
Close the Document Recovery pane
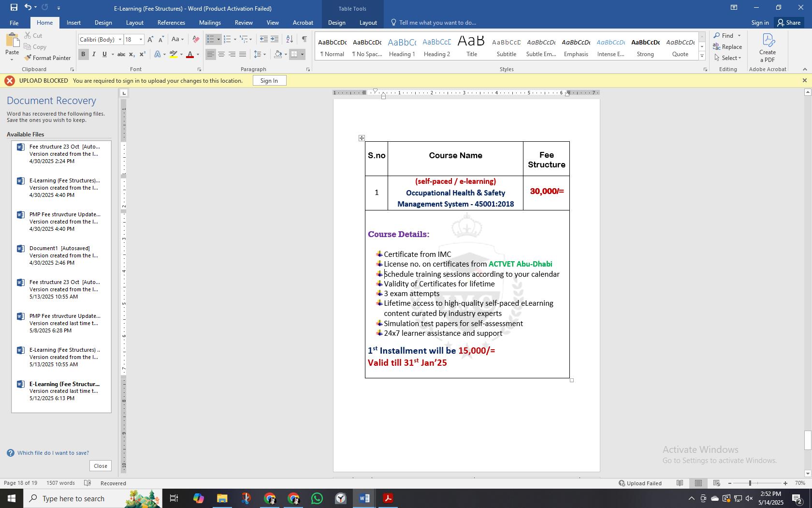101,466
